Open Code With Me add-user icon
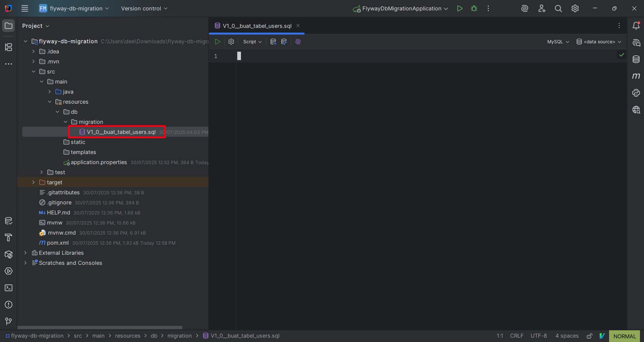 [542, 8]
